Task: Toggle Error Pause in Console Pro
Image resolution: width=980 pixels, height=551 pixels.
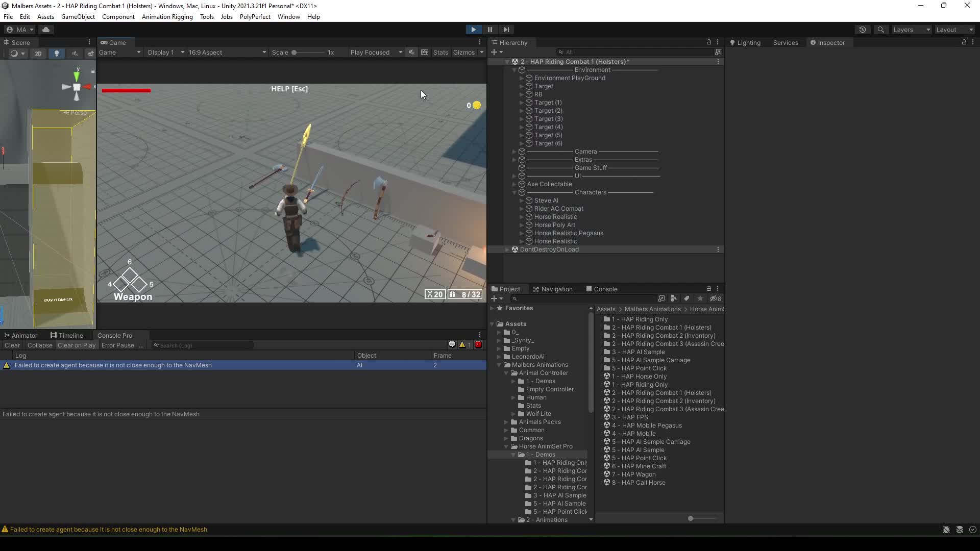Action: pyautogui.click(x=117, y=345)
